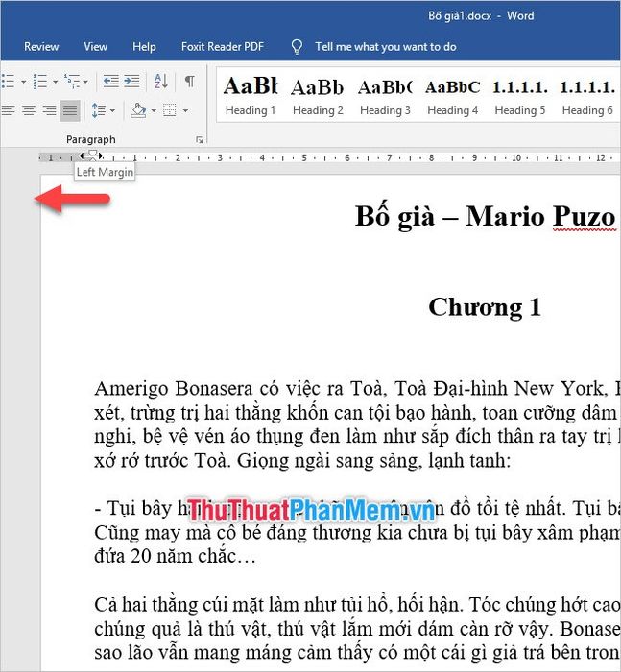The height and width of the screenshot is (672, 621).
Task: Click the Shading paint bucket icon
Action: (x=138, y=110)
